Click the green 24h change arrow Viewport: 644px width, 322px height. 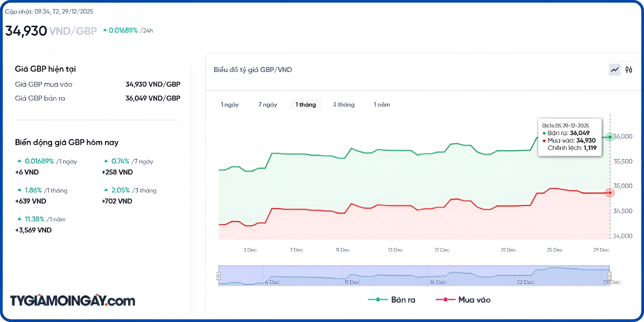click(105, 30)
